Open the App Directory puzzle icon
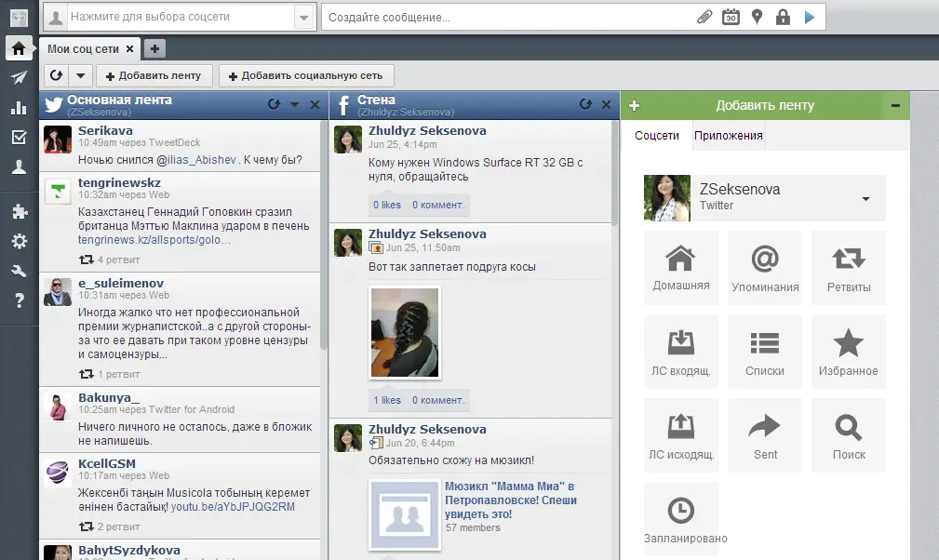939x560 pixels. click(20, 211)
